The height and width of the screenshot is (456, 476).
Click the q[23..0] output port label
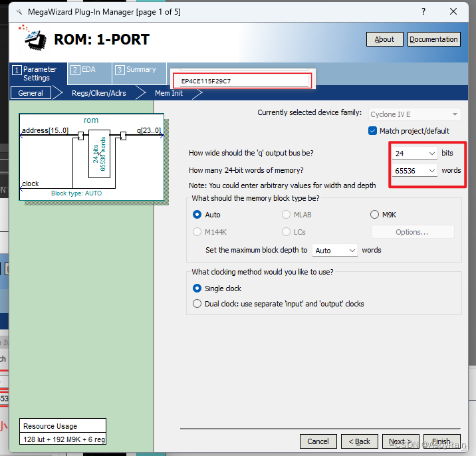(x=149, y=130)
